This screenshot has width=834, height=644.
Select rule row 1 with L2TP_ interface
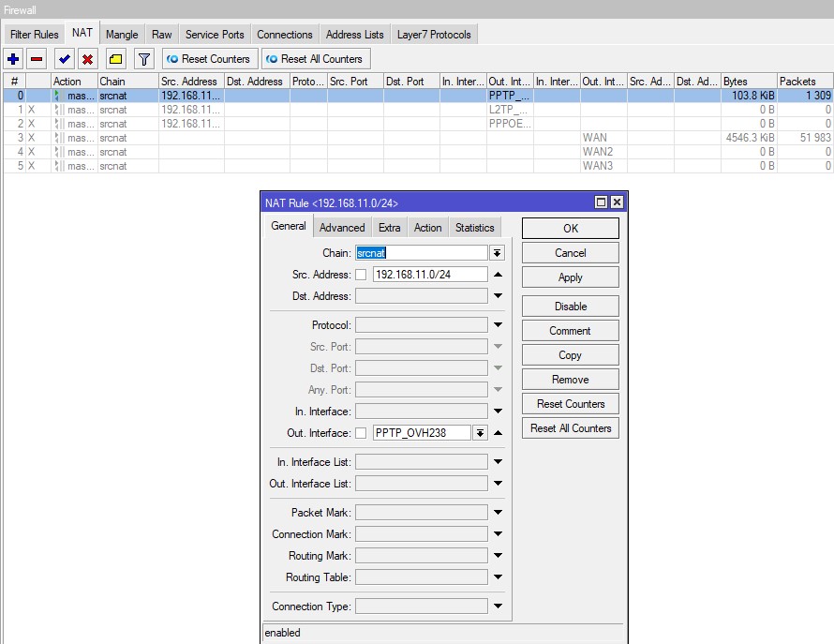[418, 110]
